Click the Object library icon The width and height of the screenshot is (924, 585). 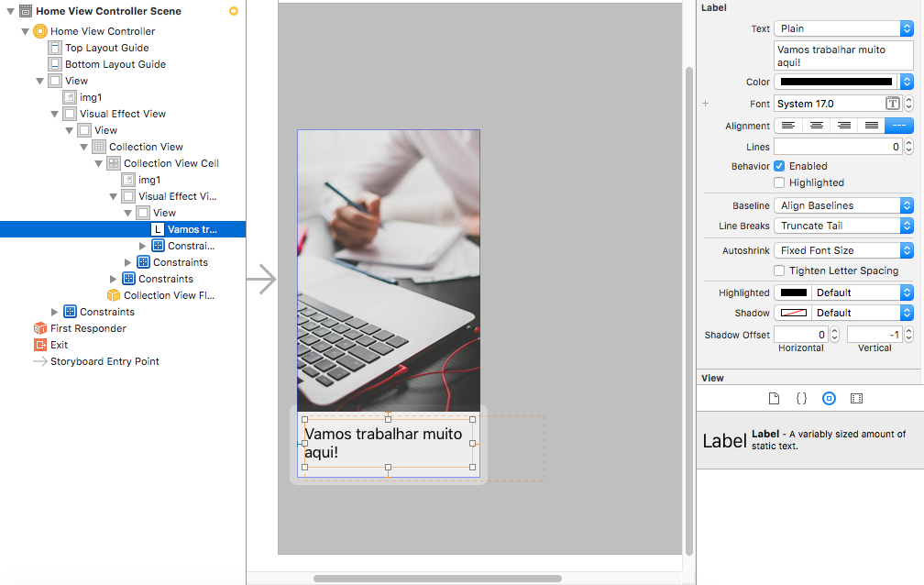(x=829, y=399)
